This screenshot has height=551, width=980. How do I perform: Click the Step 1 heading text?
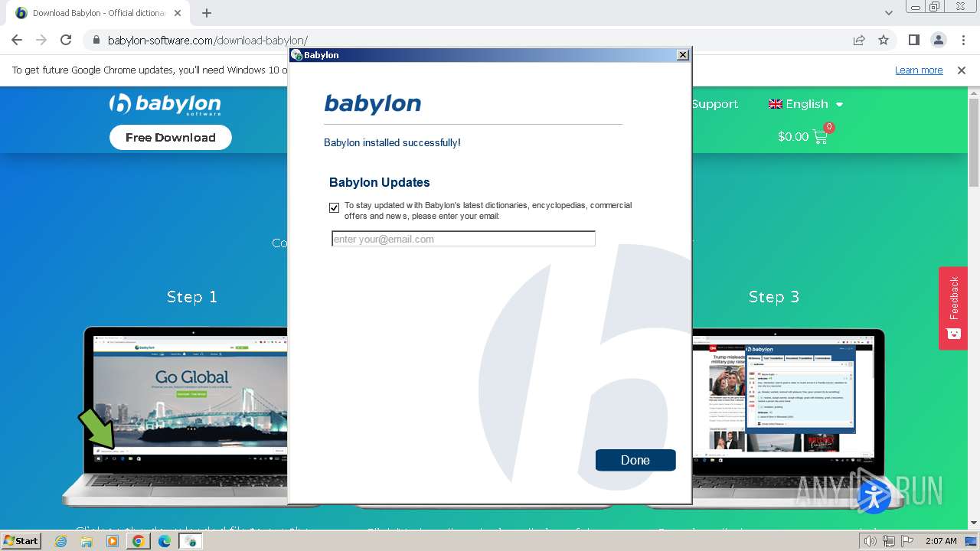[x=192, y=297]
